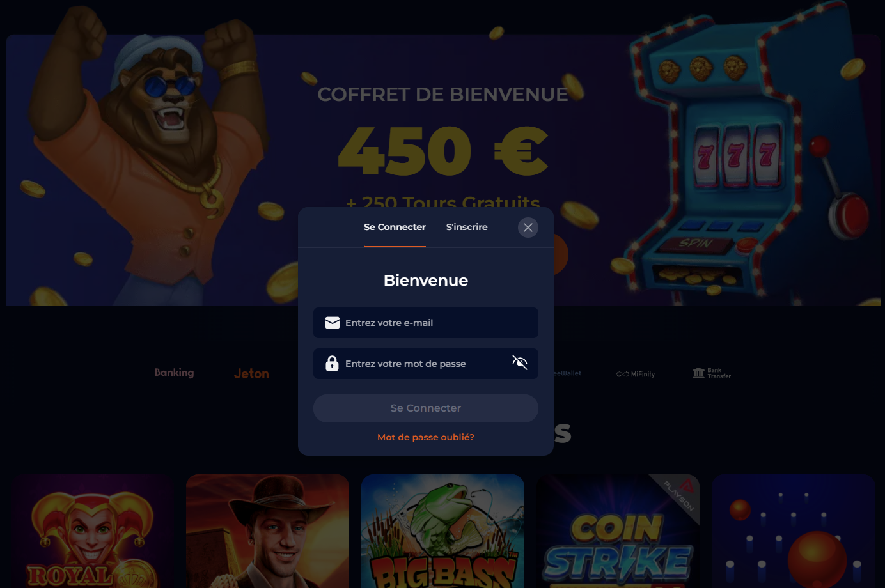
Task: Click the envelope icon in e-mail field
Action: point(333,323)
